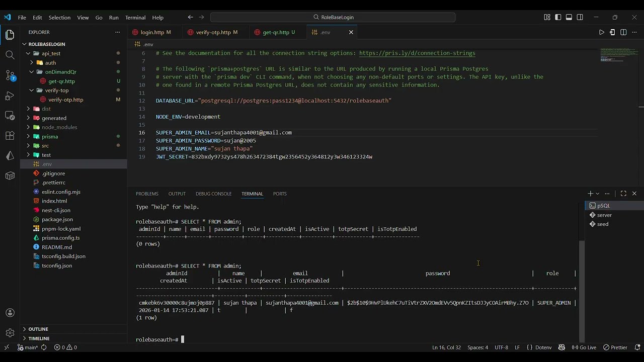The height and width of the screenshot is (362, 644).
Task: Collapse the verify-top folder
Action: tap(73, 90)
